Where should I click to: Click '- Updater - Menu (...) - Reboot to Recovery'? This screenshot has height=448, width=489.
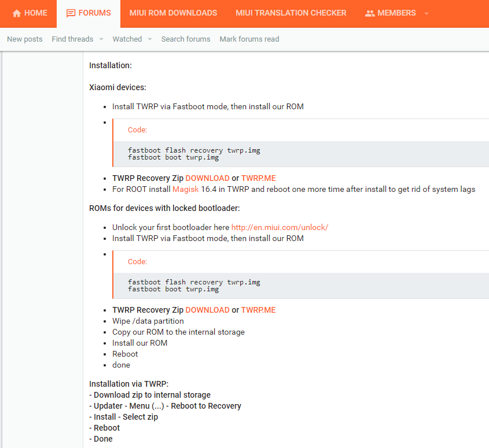[165, 406]
